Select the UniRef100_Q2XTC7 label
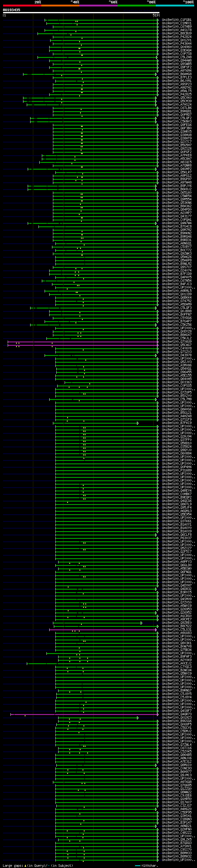Viewport: 197px width, 868px height. (177, 142)
